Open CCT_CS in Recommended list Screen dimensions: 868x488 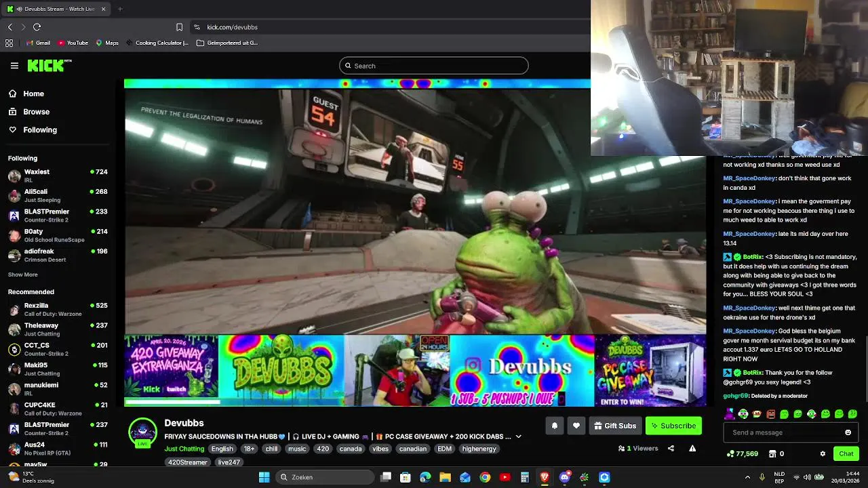(x=58, y=349)
